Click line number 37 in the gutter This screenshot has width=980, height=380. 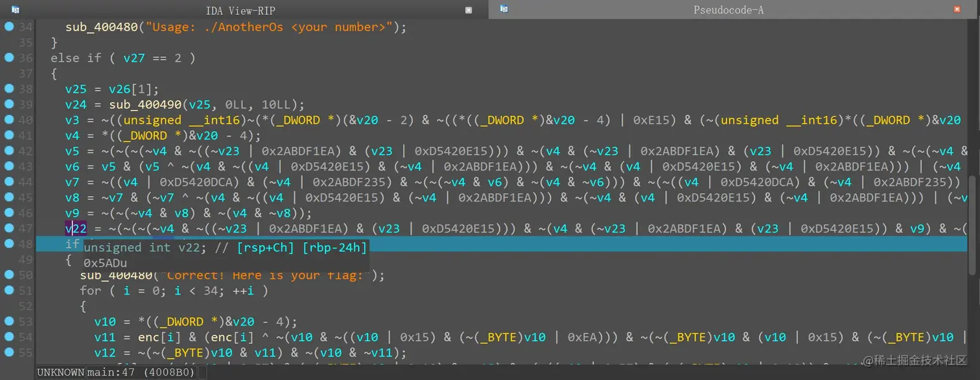tap(25, 73)
